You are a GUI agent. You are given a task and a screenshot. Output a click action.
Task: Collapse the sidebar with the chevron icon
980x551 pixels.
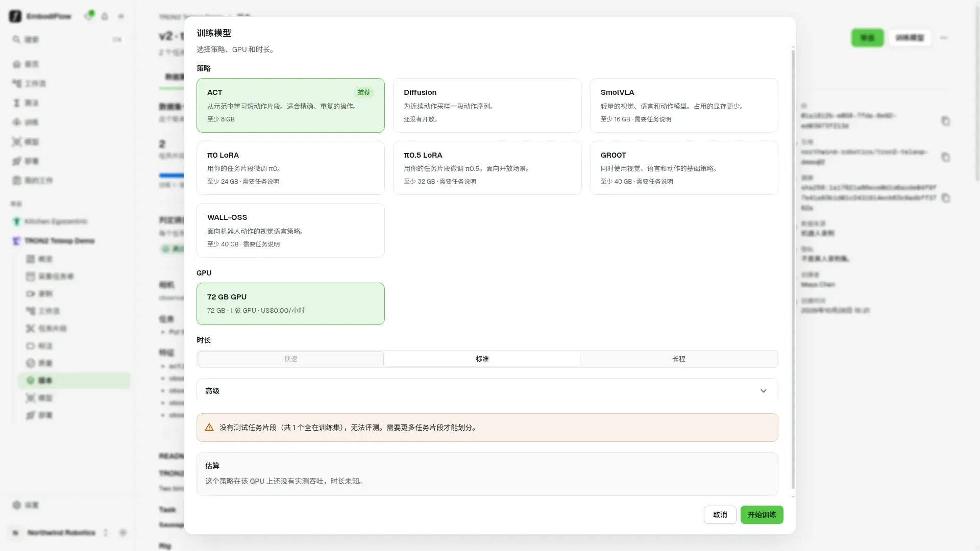pos(121,16)
